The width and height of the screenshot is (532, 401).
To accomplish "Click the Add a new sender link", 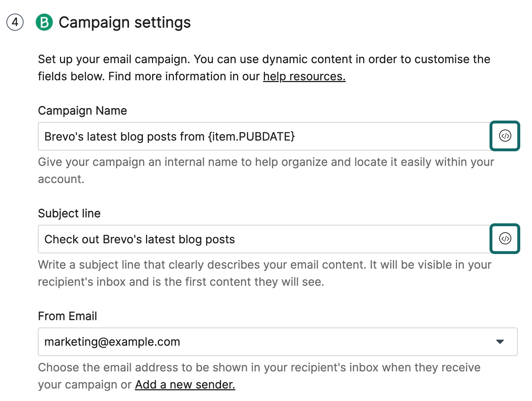I will pyautogui.click(x=185, y=385).
